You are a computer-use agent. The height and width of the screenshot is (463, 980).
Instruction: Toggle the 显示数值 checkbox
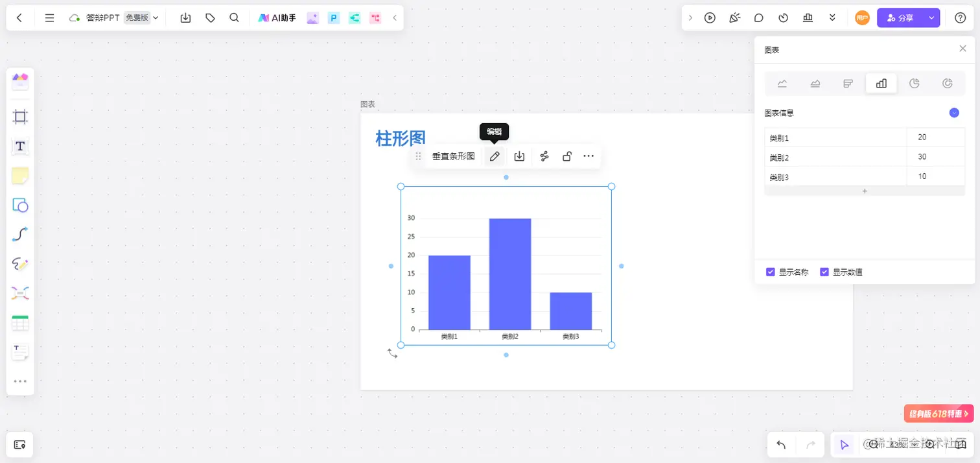(x=824, y=272)
